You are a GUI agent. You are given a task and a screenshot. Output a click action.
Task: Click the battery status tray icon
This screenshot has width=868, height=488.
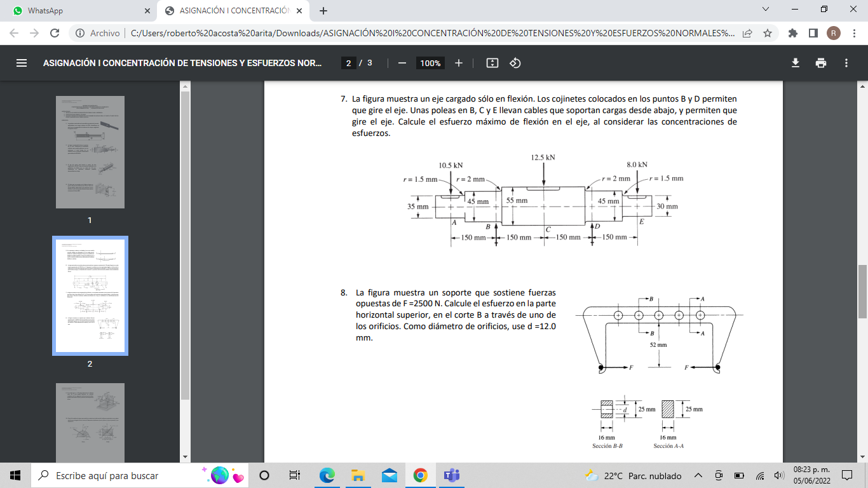[x=739, y=475]
